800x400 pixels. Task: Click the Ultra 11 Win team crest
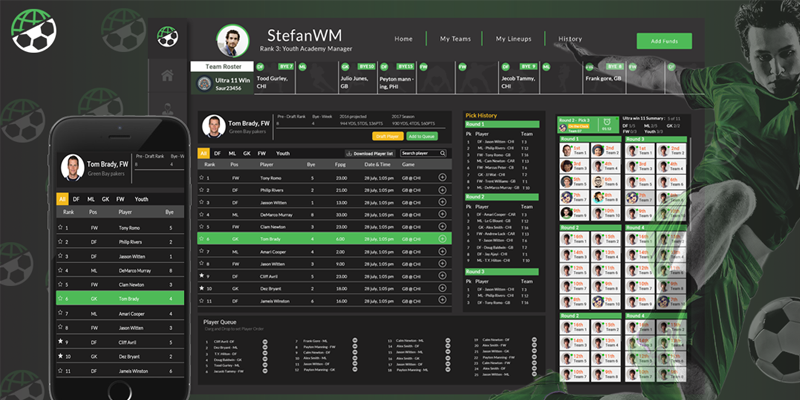[x=205, y=83]
